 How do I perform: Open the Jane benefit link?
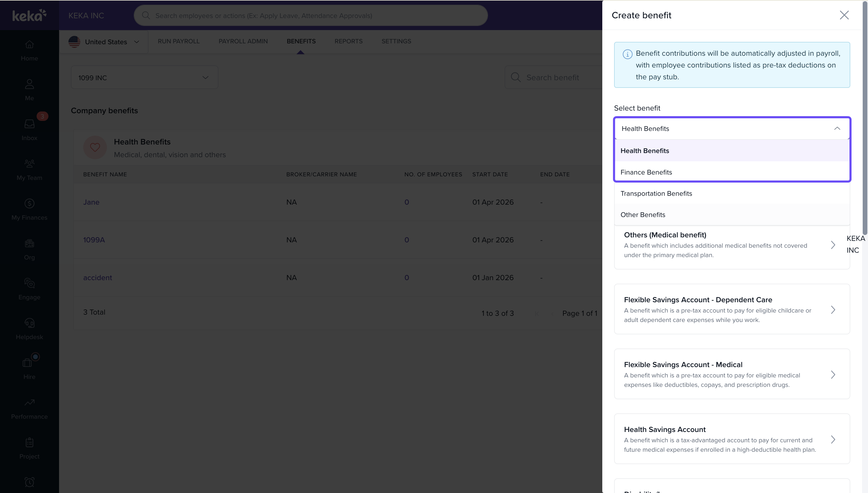coord(91,202)
